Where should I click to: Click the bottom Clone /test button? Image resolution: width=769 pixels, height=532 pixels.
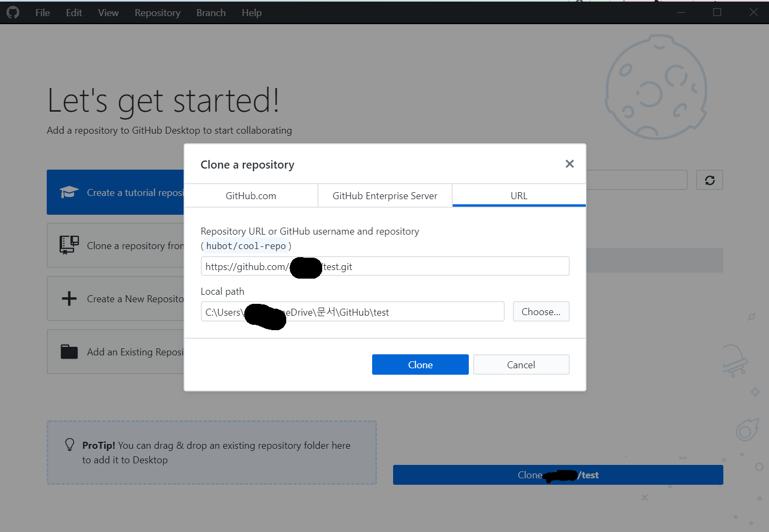558,475
